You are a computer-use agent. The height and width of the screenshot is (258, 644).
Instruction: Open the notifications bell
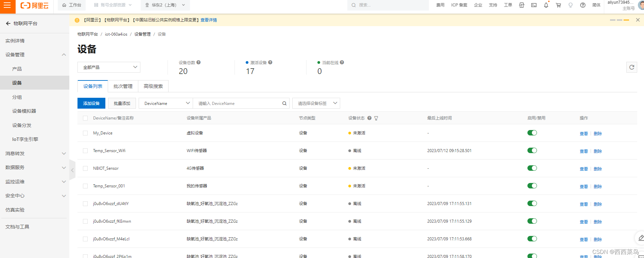(x=546, y=5)
